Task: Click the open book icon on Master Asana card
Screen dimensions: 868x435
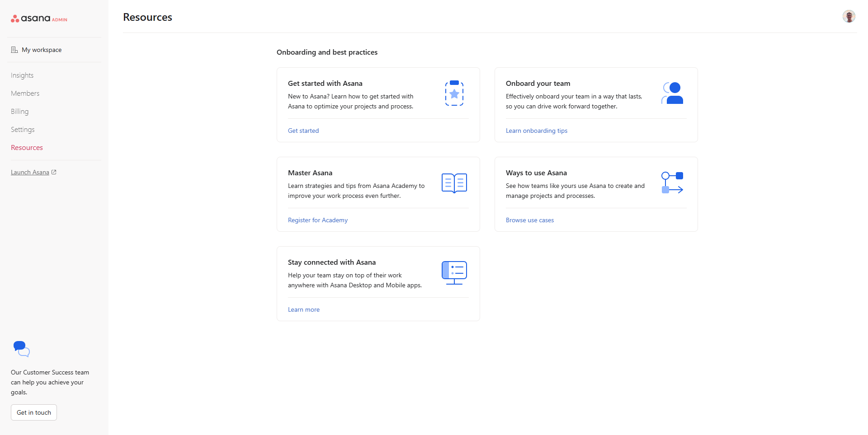Action: (x=454, y=183)
